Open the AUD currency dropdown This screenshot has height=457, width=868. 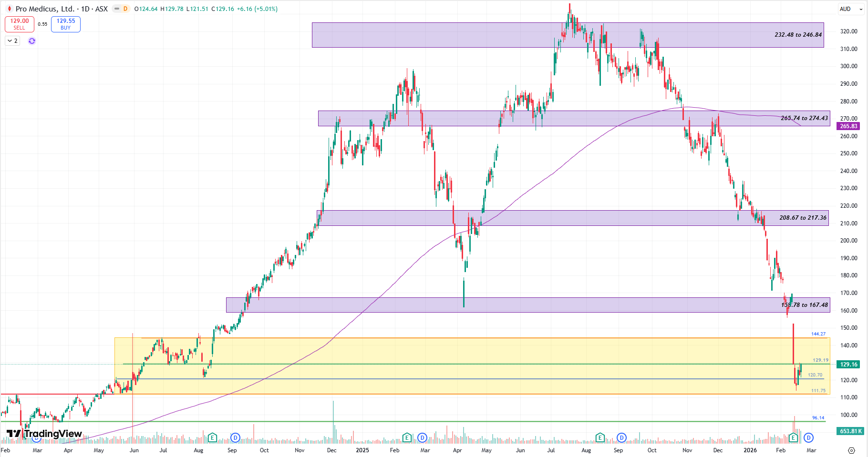point(851,9)
